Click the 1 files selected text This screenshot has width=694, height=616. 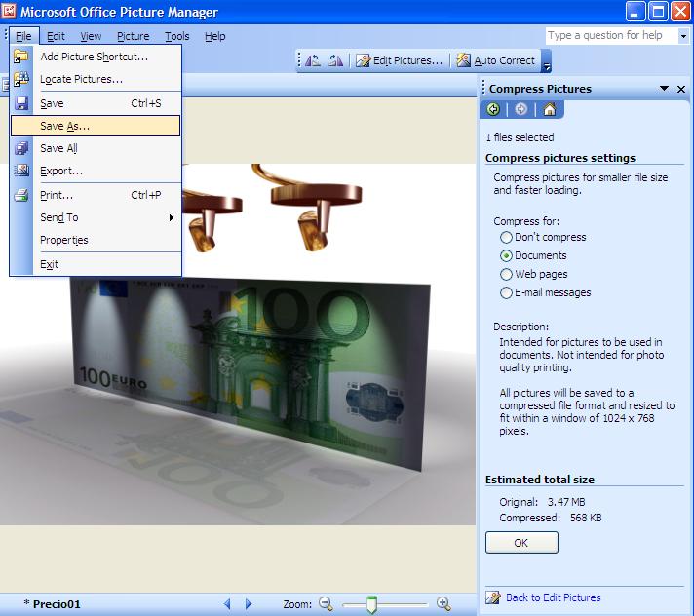click(x=520, y=137)
